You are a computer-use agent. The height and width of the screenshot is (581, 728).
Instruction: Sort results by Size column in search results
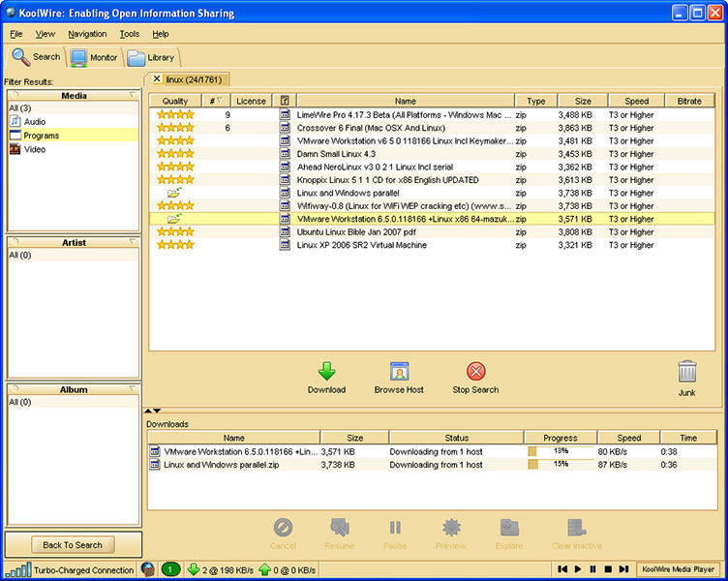(x=583, y=101)
